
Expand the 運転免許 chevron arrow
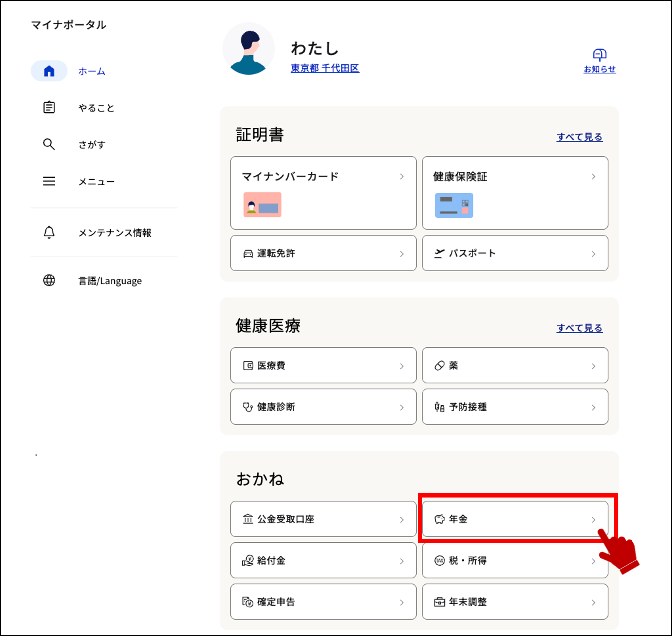coord(402,254)
